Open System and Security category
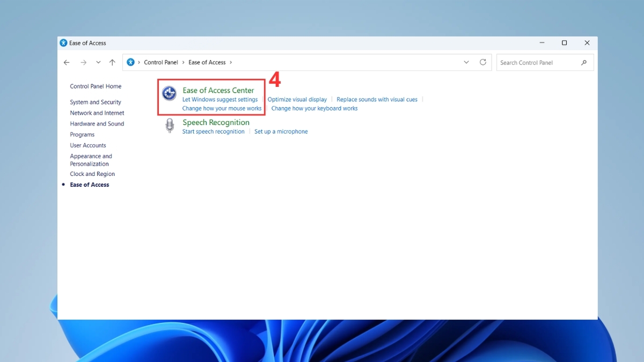Image resolution: width=644 pixels, height=362 pixels. click(x=96, y=102)
